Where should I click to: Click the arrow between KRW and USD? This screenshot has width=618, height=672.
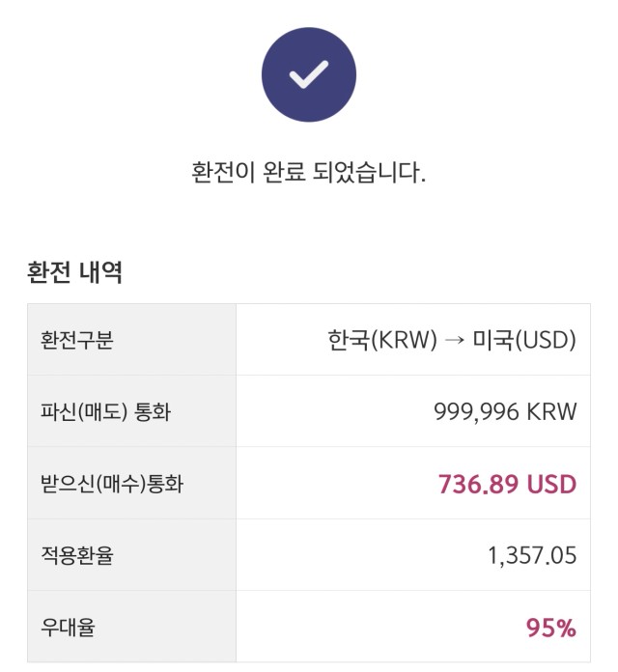coord(454,341)
